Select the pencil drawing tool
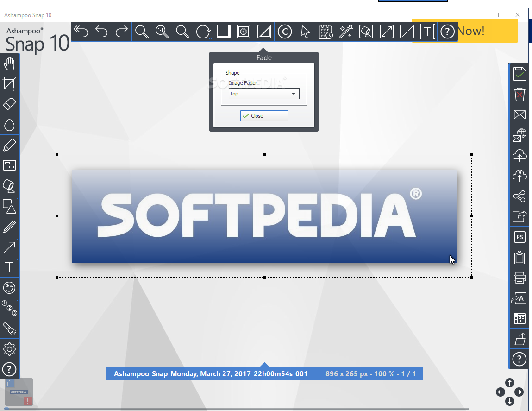This screenshot has width=532, height=411. point(9,227)
